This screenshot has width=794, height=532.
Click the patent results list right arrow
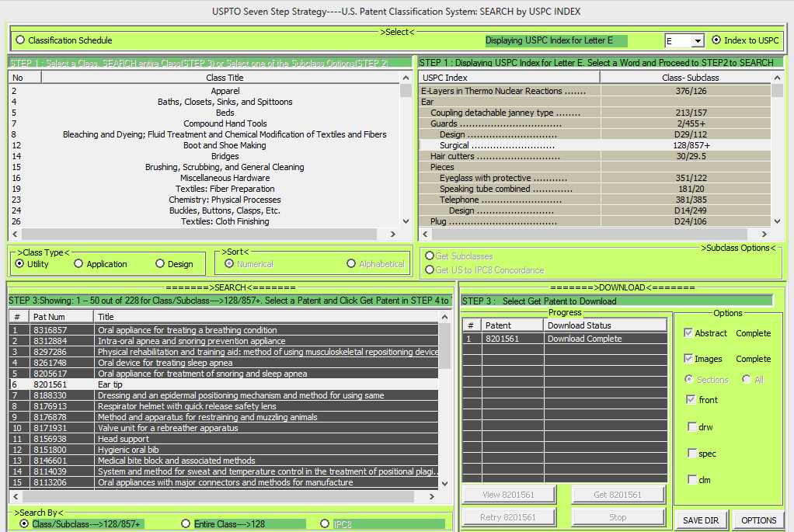[x=432, y=496]
